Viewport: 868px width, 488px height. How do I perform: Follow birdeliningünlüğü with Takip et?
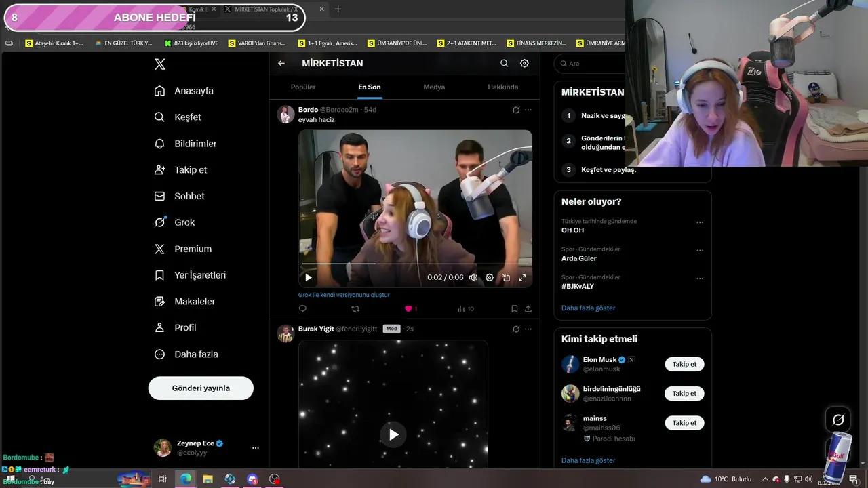tap(684, 393)
